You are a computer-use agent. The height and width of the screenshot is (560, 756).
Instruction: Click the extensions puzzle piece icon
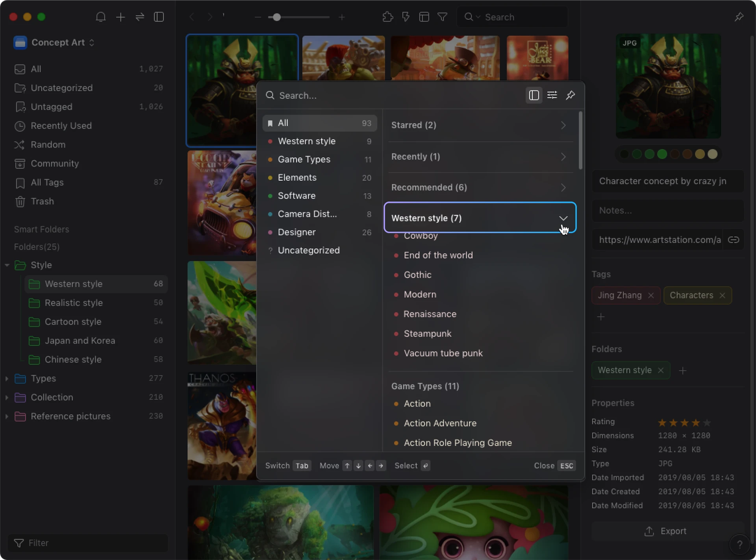387,17
